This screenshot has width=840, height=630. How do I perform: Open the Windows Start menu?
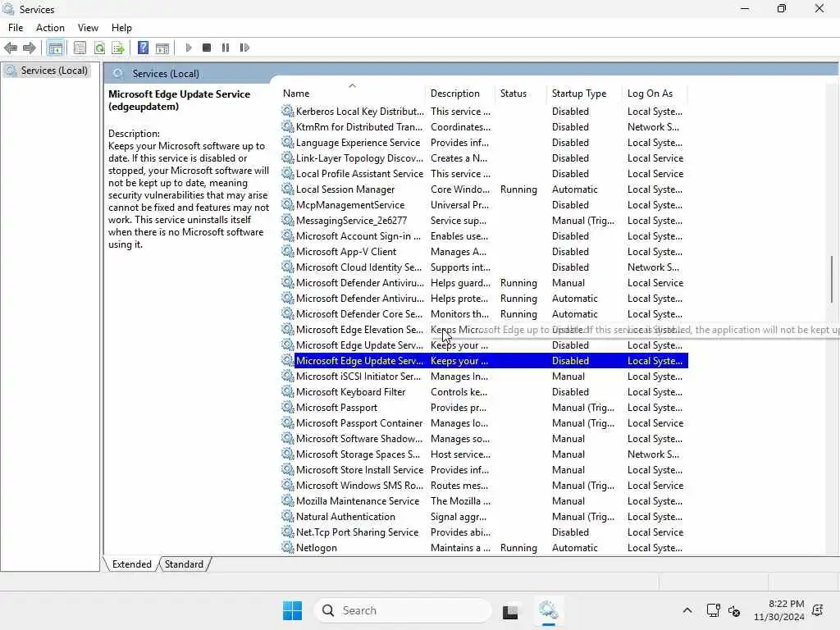(293, 610)
